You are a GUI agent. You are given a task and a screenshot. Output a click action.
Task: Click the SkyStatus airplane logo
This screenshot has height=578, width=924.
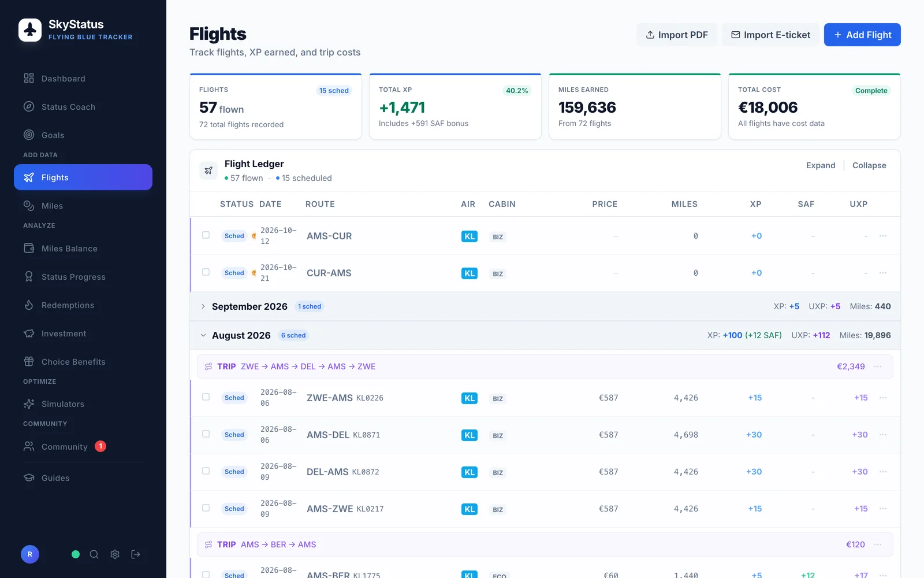pyautogui.click(x=30, y=30)
